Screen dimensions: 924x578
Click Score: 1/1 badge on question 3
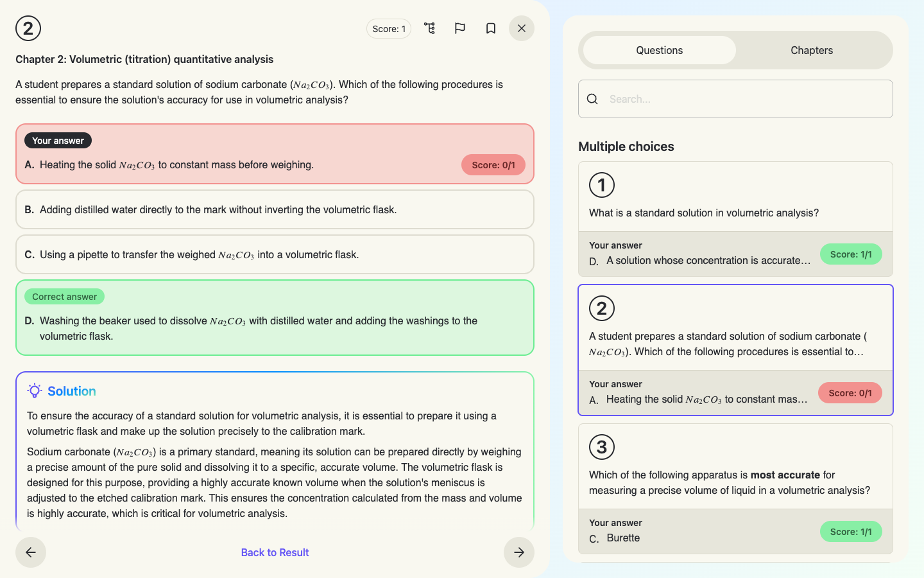tap(851, 532)
